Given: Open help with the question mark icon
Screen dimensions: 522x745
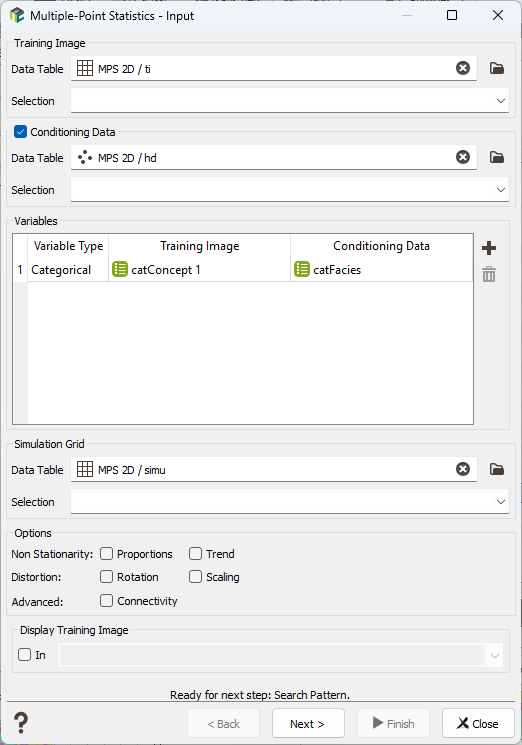Looking at the screenshot, I should point(21,723).
